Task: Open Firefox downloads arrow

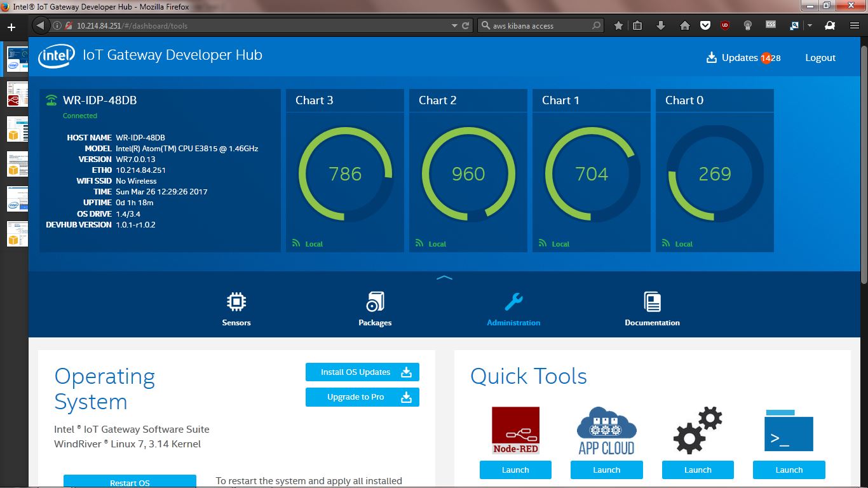Action: coord(661,26)
